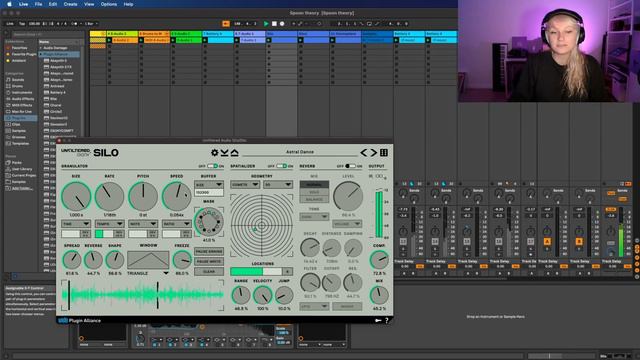Click the SILO load preset up-arrow icon
The image size is (640, 360).
(x=235, y=153)
